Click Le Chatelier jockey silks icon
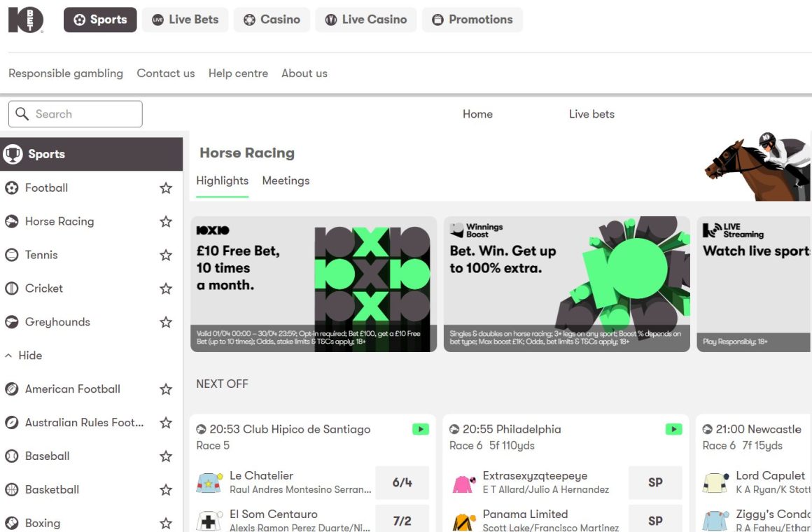This screenshot has height=532, width=812. (209, 483)
